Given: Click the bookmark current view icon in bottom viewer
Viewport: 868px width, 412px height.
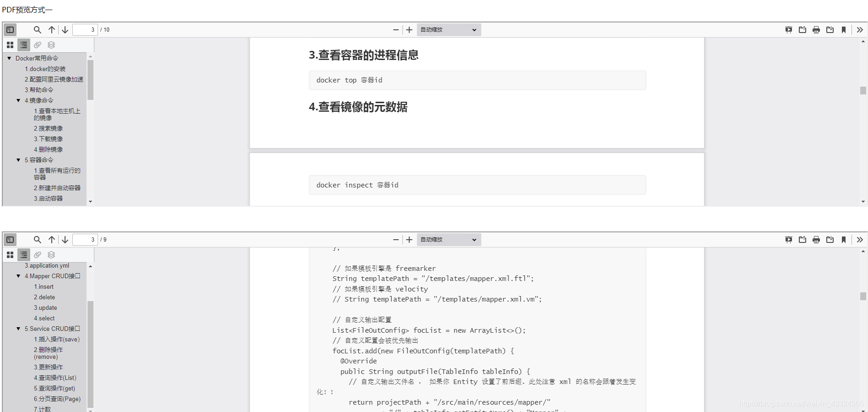Looking at the screenshot, I should (844, 240).
